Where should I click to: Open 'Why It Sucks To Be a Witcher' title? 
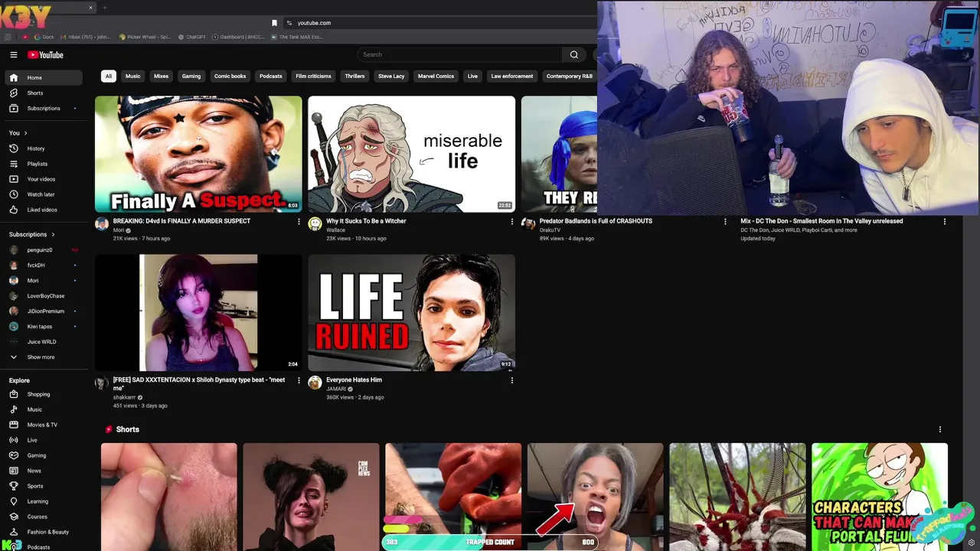[x=366, y=221]
